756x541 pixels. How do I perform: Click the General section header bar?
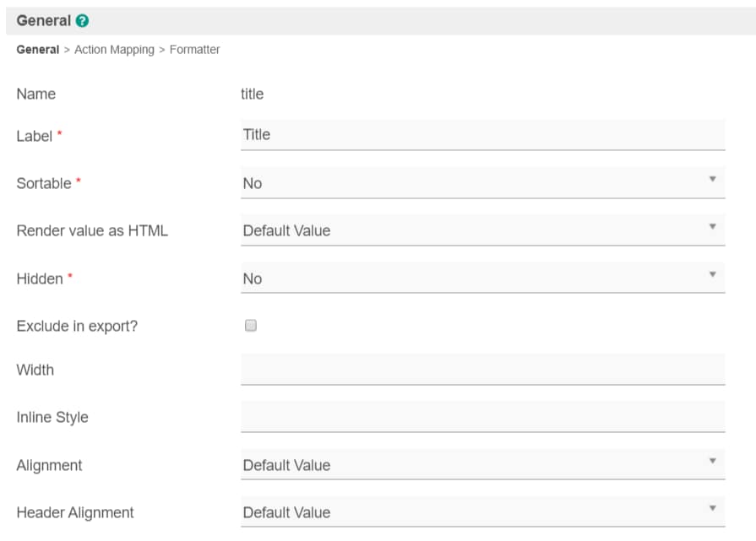380,21
